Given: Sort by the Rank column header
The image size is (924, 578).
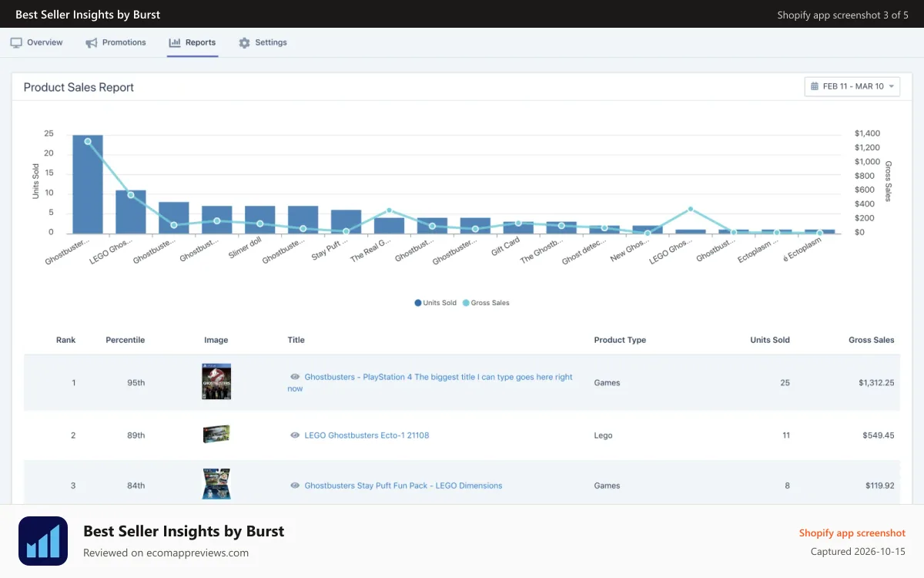Looking at the screenshot, I should click(x=66, y=340).
